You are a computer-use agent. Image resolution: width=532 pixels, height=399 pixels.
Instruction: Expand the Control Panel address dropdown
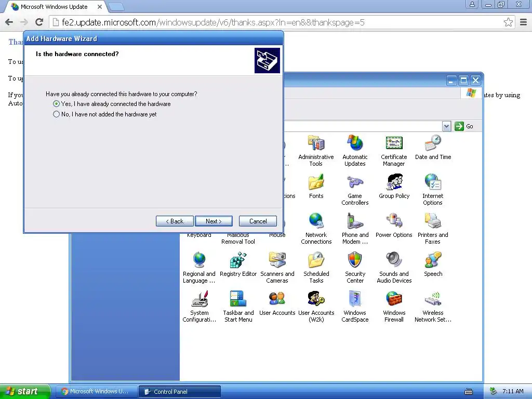(446, 126)
